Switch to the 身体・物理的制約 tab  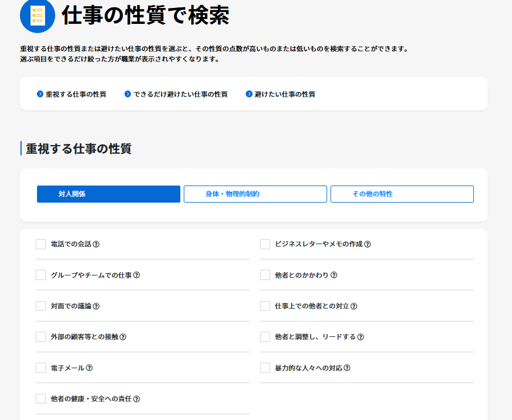click(x=255, y=194)
